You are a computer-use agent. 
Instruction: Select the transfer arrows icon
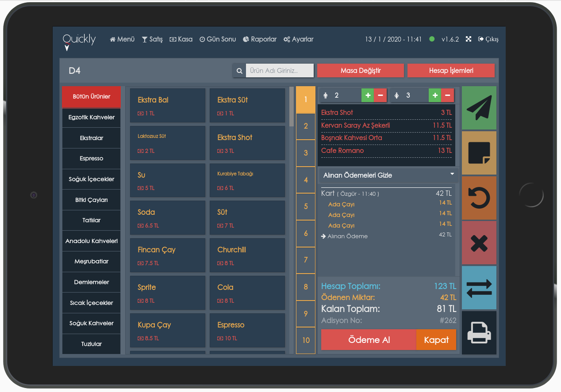pos(479,287)
